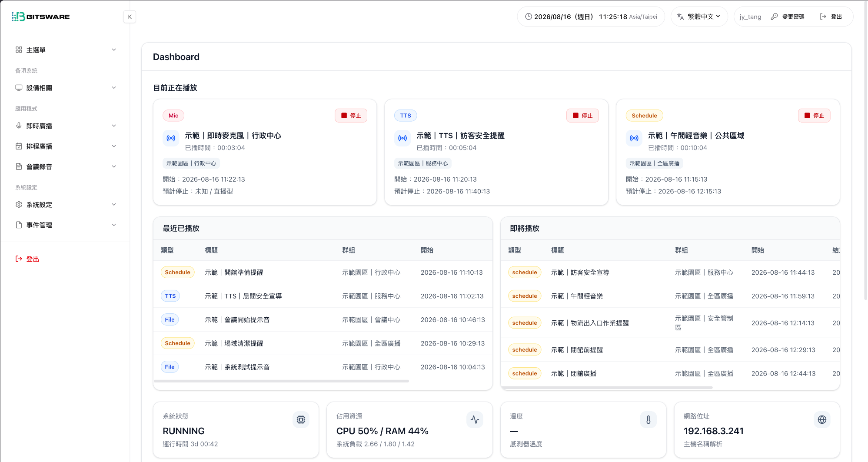
Task: Click the jy_tang username
Action: 750,17
